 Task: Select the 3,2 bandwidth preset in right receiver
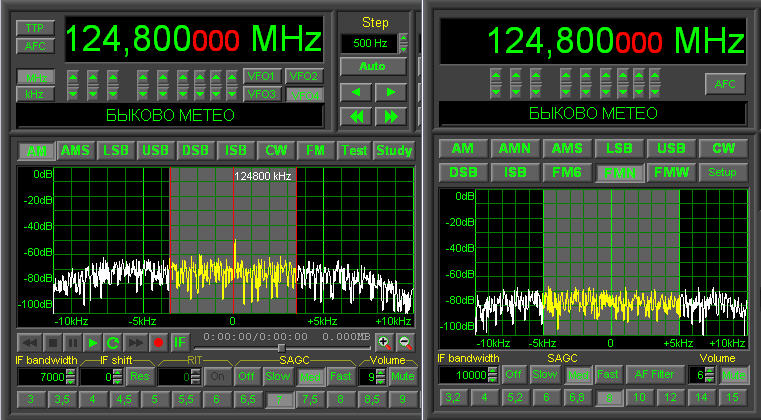point(453,398)
